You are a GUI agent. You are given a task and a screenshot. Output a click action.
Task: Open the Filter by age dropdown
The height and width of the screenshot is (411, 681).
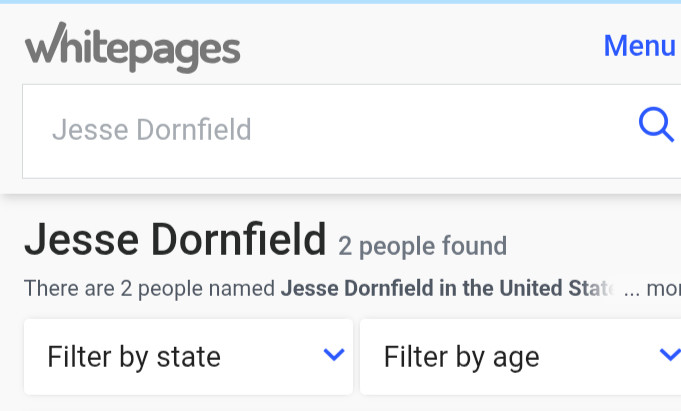[x=520, y=357]
